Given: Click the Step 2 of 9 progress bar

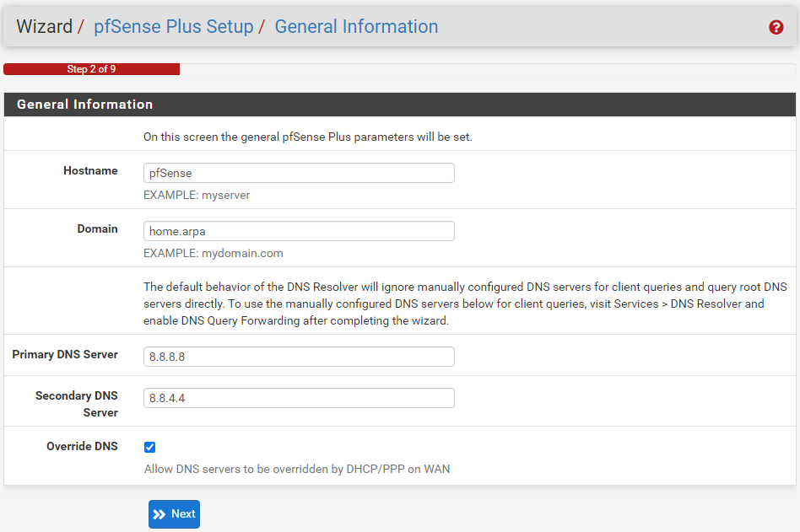Looking at the screenshot, I should pos(91,69).
